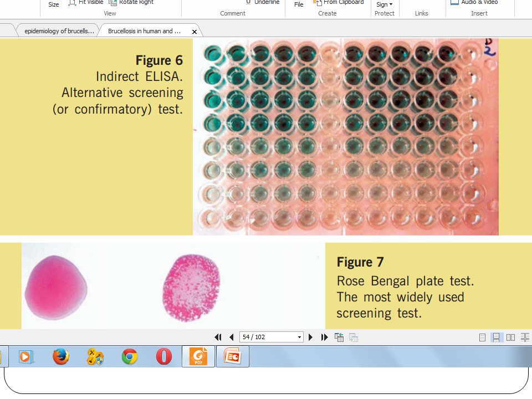Click the agglutinated Rose Bengal spot image
This screenshot has width=532, height=399.
(191, 288)
